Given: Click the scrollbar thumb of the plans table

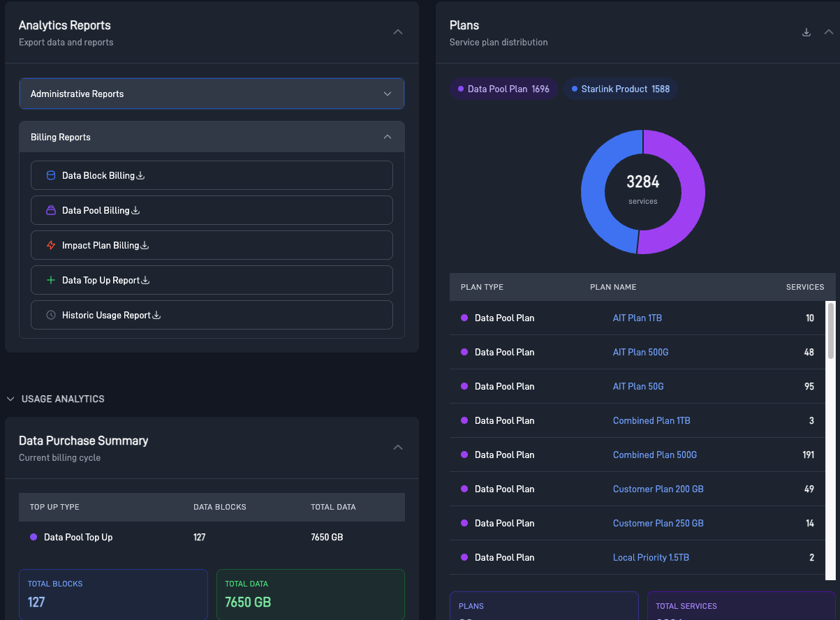Looking at the screenshot, I should (831, 330).
